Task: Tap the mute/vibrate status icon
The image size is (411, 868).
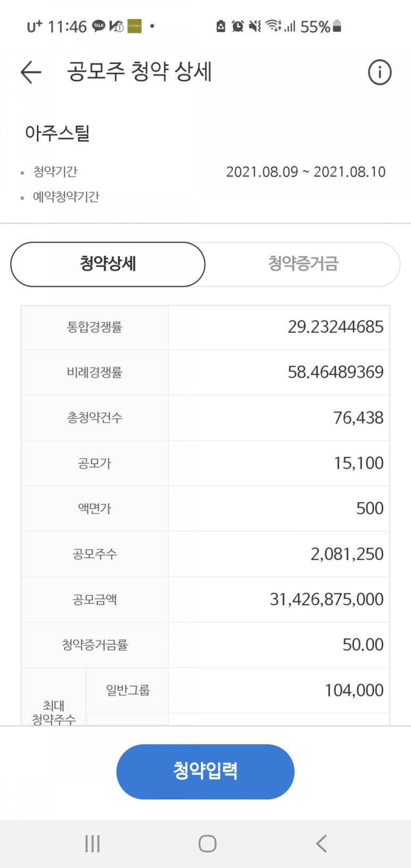Action: point(255,26)
